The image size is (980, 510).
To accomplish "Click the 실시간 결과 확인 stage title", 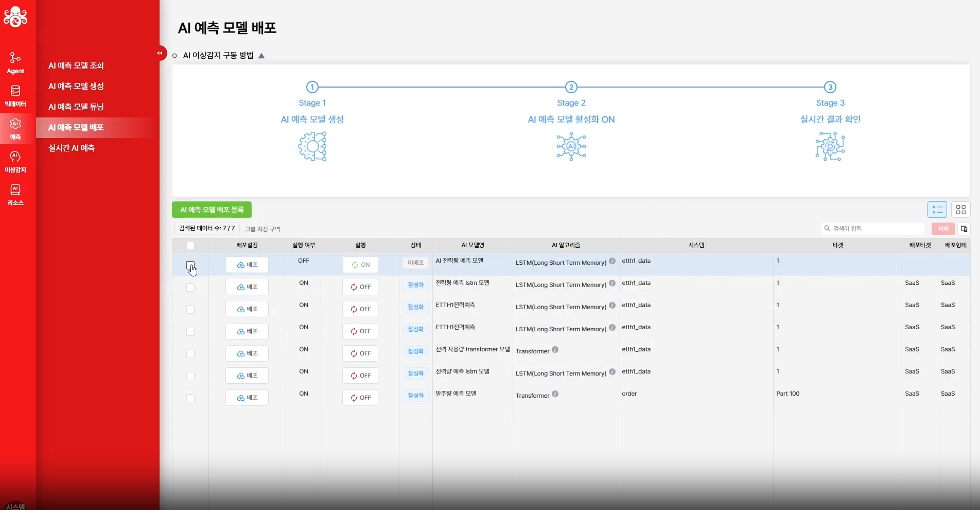I will [x=830, y=120].
